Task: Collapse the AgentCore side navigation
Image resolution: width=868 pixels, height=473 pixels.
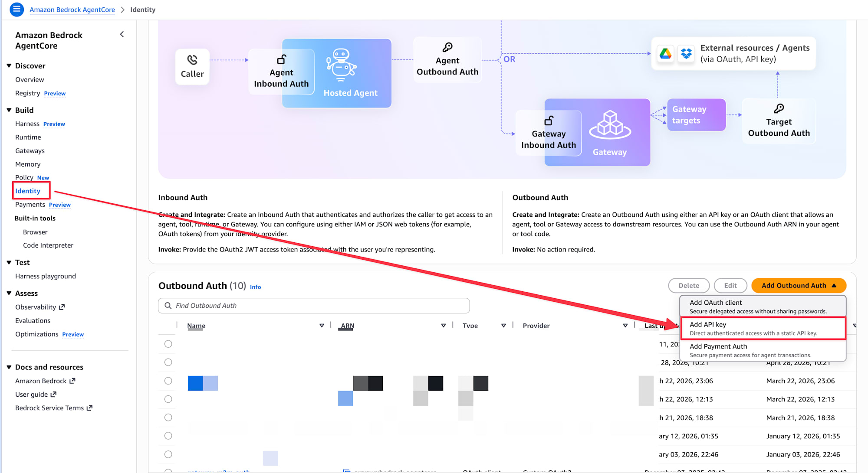Action: 122,34
